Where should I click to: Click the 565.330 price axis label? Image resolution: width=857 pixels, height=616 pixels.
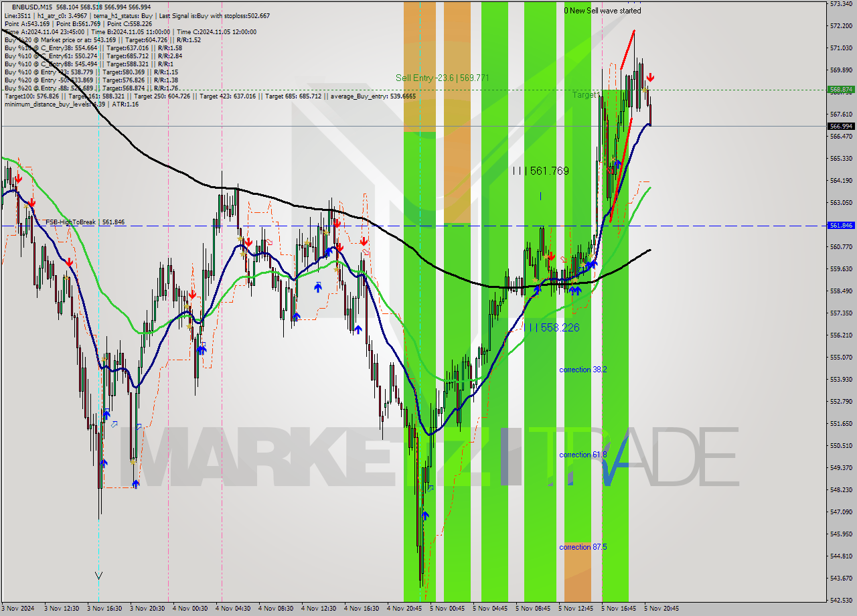[841, 158]
